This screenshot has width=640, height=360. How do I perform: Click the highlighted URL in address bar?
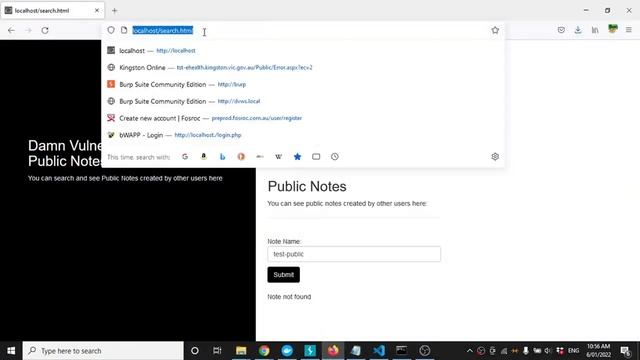[x=162, y=31]
